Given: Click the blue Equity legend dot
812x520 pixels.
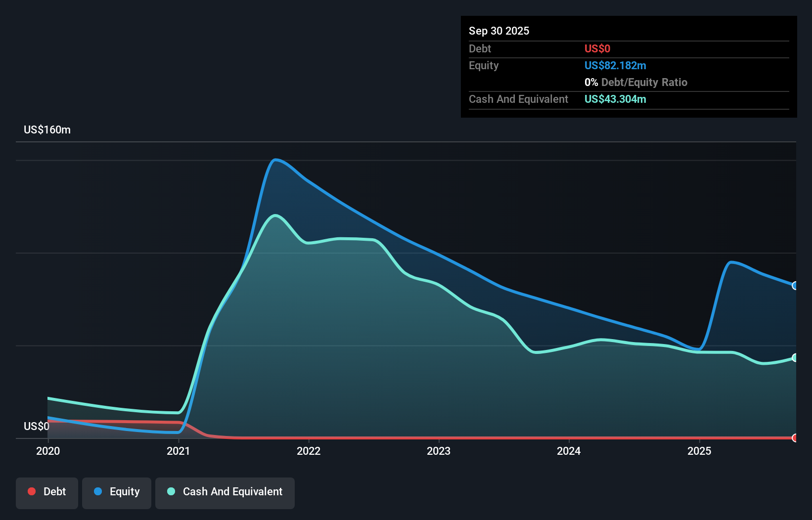Looking at the screenshot, I should pos(98,491).
